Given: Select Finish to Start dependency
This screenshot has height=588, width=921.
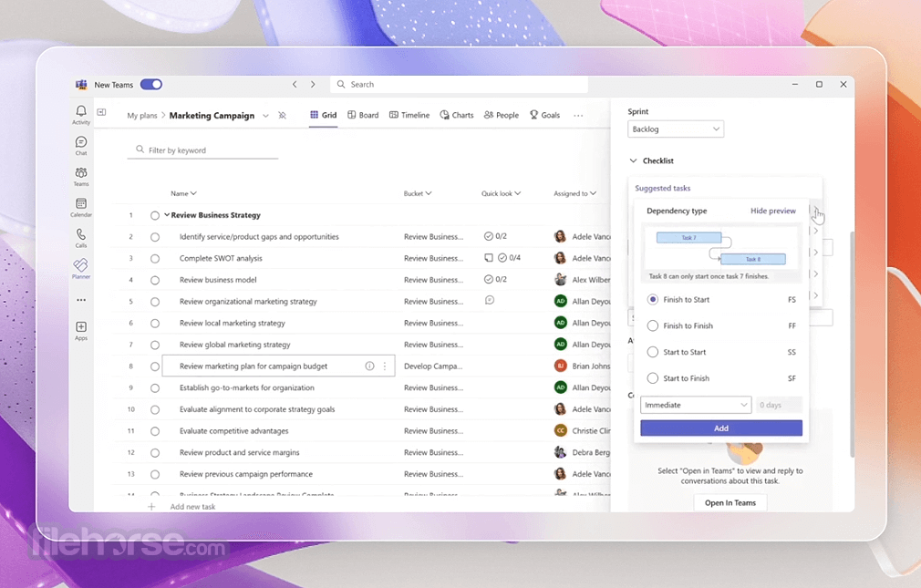Looking at the screenshot, I should [653, 300].
